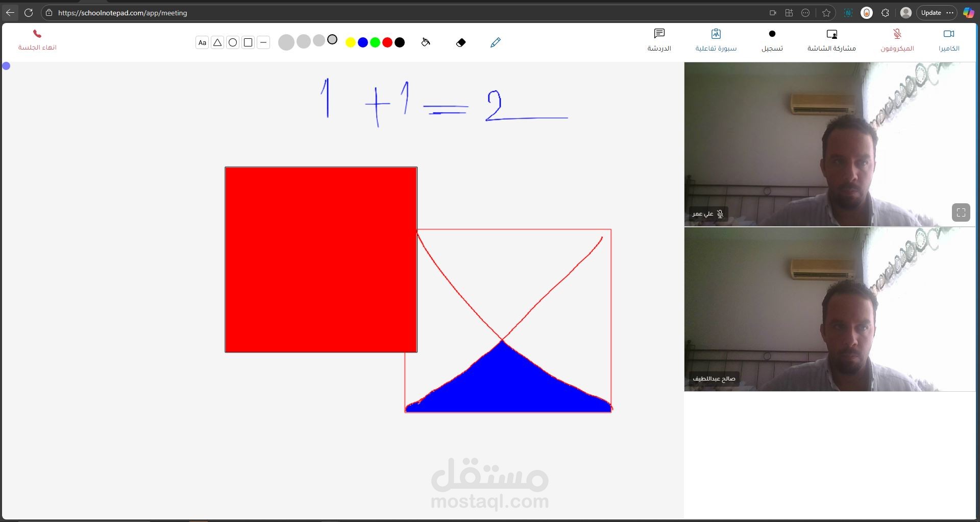Open the chat (الدردشة) panel icon
This screenshot has height=522, width=980.
click(659, 34)
